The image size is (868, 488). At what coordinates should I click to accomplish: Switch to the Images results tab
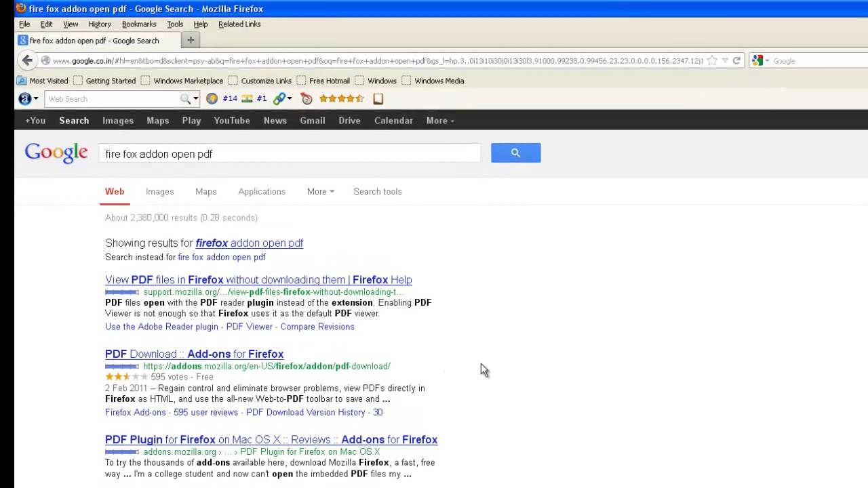click(x=160, y=192)
